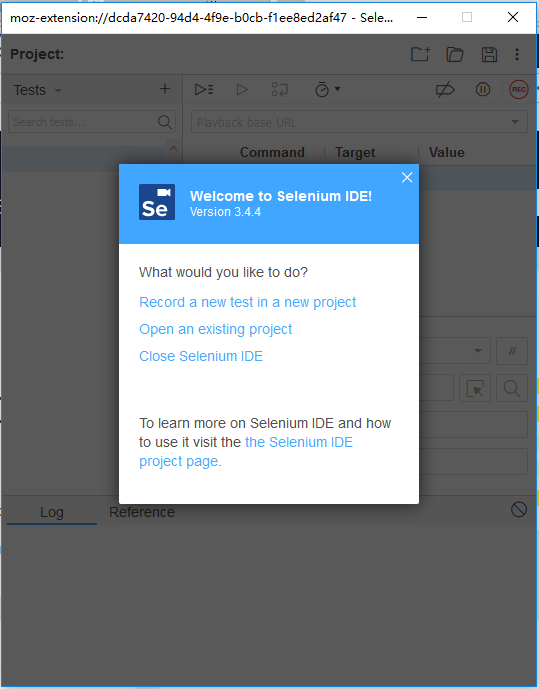539x689 pixels.
Task: Run current test play icon
Action: 242,90
